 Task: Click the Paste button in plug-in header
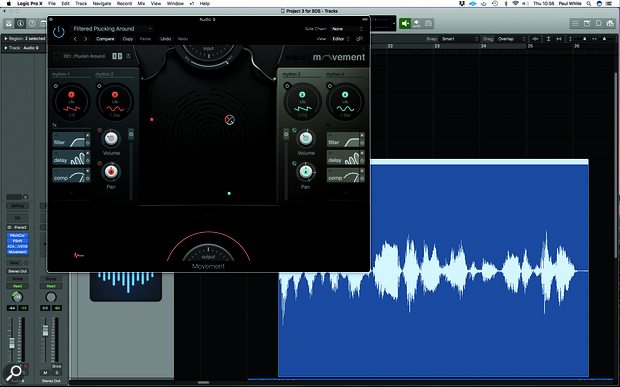(145, 39)
